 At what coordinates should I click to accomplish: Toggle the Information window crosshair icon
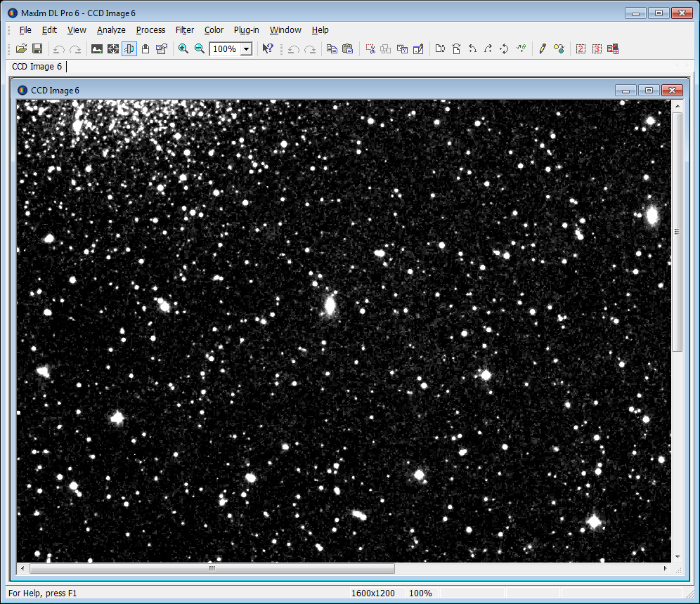coord(113,49)
